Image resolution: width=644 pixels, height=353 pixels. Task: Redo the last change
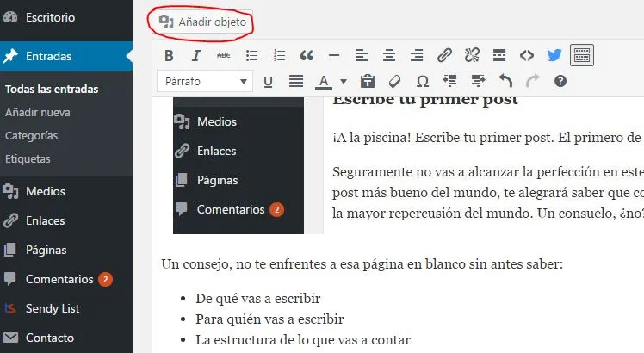[x=533, y=82]
